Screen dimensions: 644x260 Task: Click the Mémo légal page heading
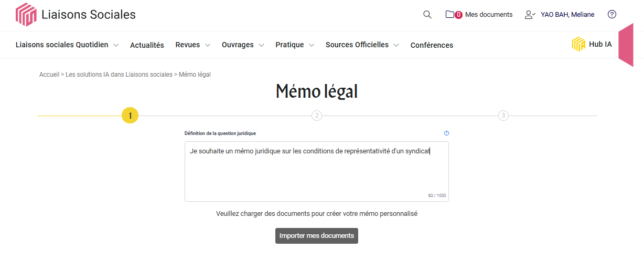point(317,91)
